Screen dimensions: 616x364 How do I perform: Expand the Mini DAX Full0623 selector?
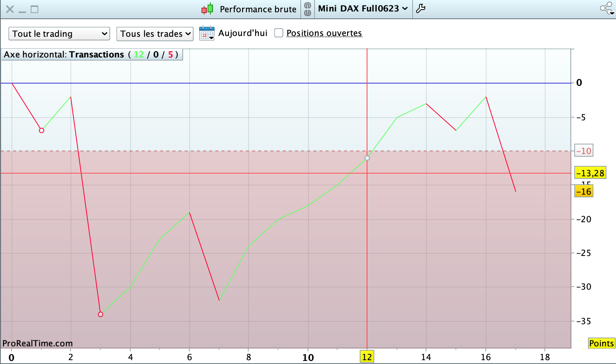(363, 9)
